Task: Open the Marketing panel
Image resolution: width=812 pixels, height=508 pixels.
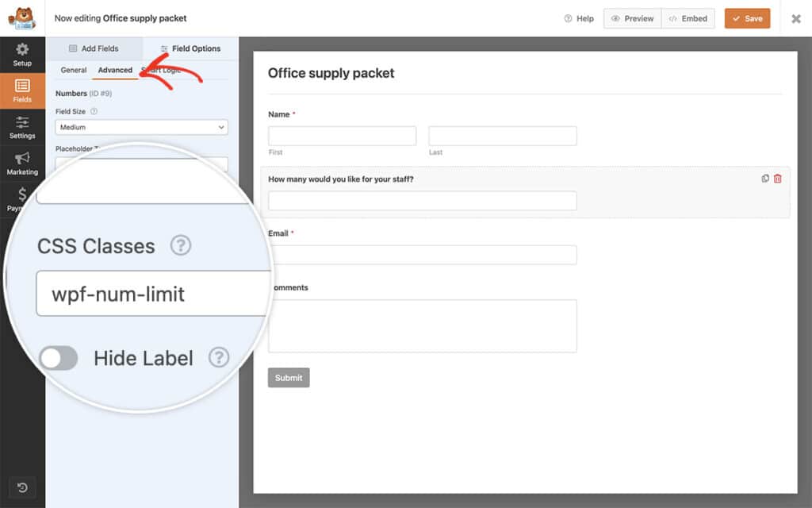Action: (x=21, y=163)
